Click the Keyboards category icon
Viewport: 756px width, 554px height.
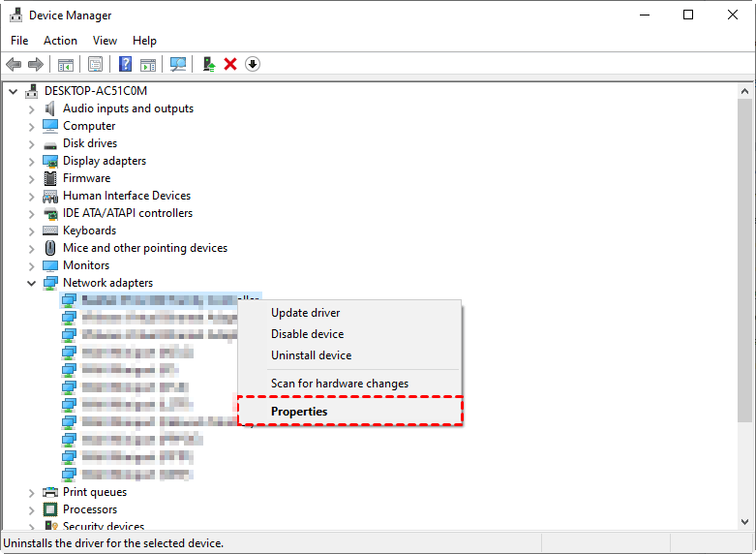click(x=50, y=231)
